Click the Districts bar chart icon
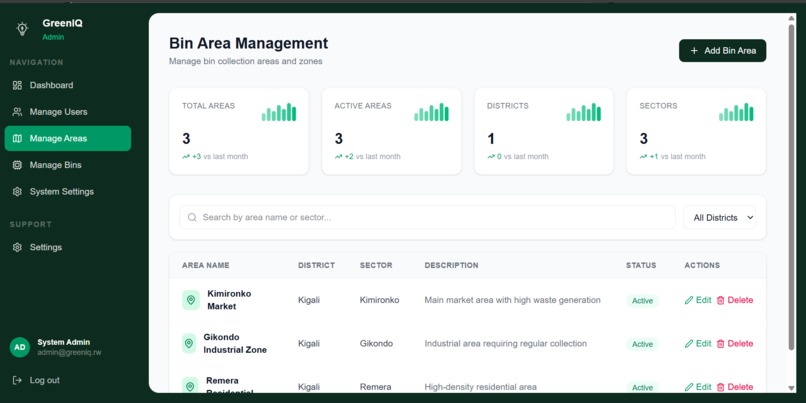The image size is (806, 403). (x=583, y=112)
